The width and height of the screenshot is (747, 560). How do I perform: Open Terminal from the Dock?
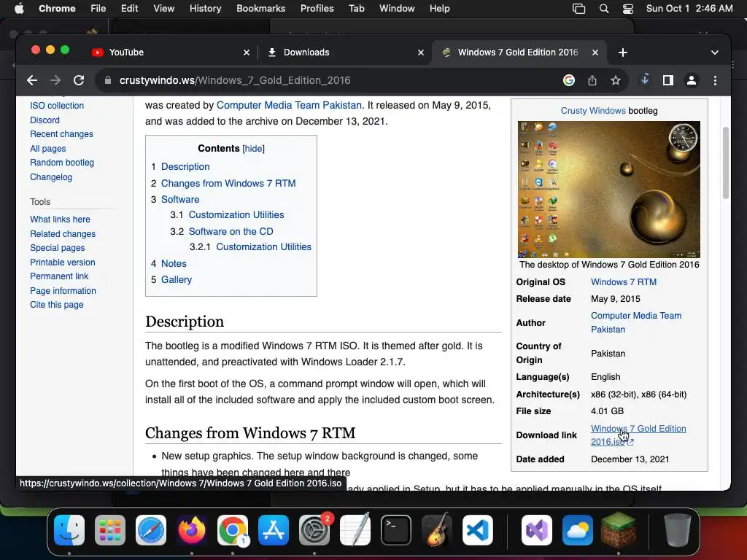396,530
